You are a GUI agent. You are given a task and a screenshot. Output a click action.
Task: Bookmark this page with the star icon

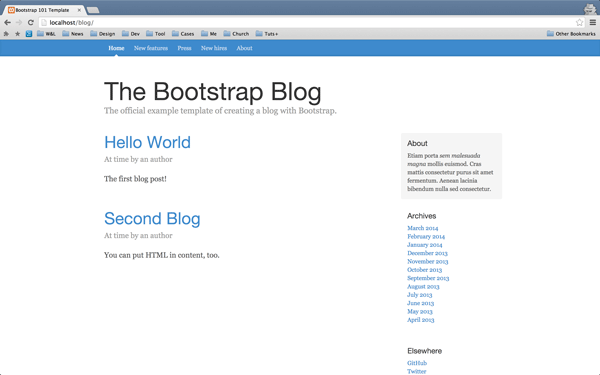[579, 22]
